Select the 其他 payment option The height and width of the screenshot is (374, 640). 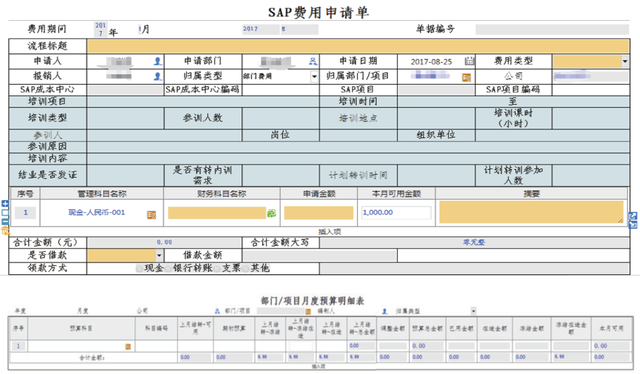[x=246, y=269]
